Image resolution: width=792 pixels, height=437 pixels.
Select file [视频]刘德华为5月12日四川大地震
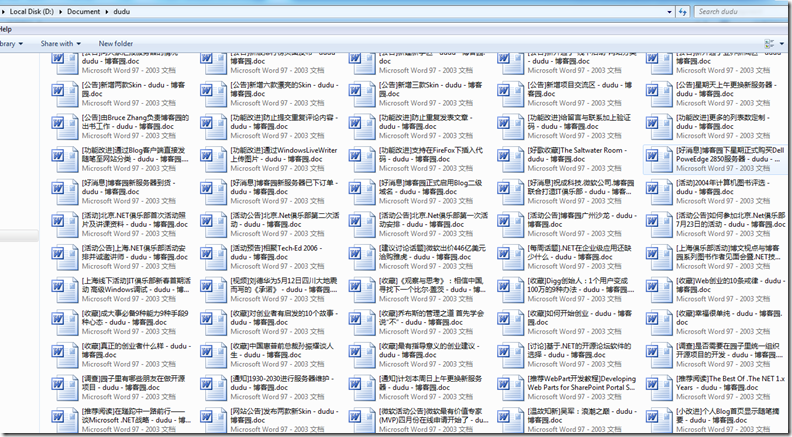coord(284,285)
